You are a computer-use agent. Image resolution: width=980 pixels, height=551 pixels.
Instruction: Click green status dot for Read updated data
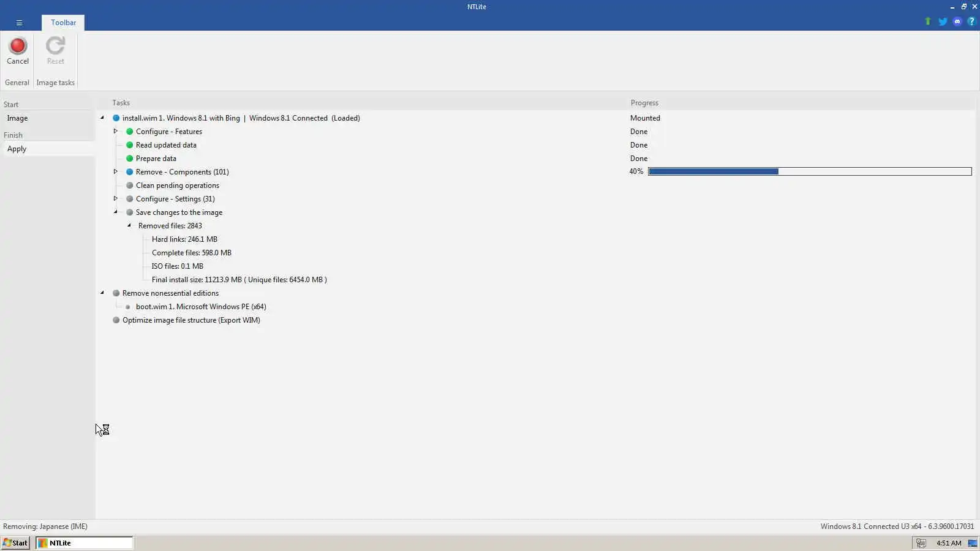tap(129, 145)
